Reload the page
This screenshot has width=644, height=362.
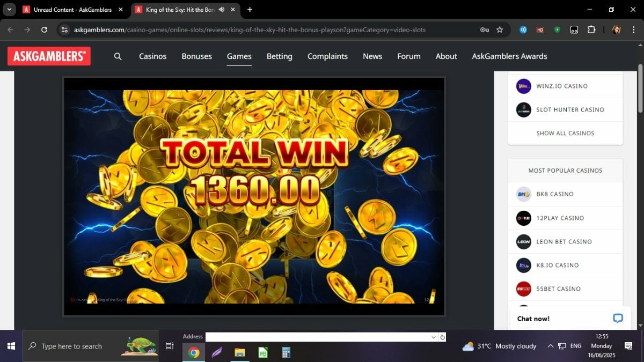pyautogui.click(x=44, y=29)
